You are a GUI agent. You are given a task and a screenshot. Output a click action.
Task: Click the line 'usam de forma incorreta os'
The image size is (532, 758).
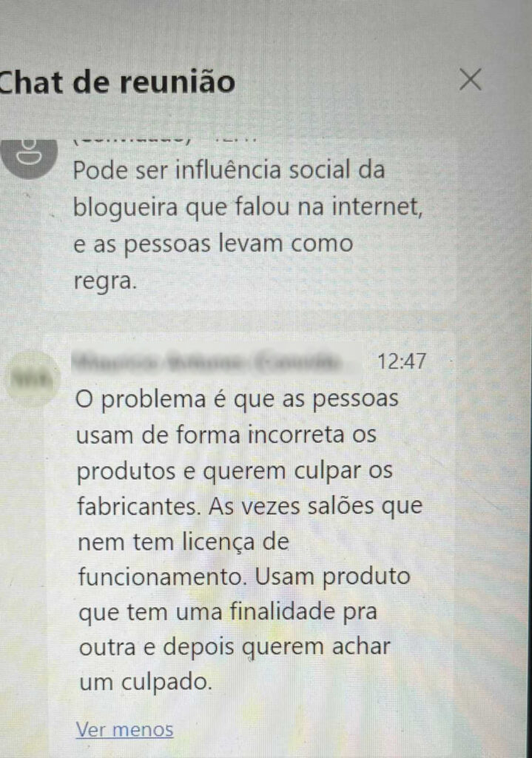[x=226, y=434]
